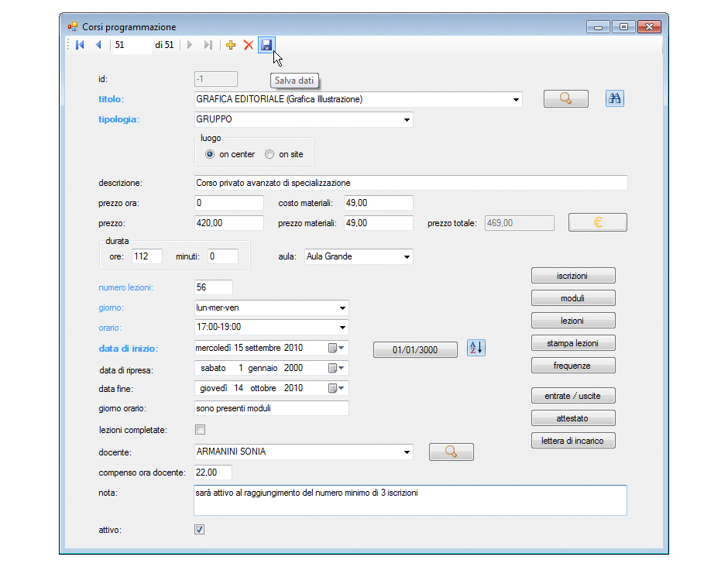Image resolution: width=728 pixels, height=567 pixels.
Task: Click inside the nota text area
Action: click(x=410, y=500)
